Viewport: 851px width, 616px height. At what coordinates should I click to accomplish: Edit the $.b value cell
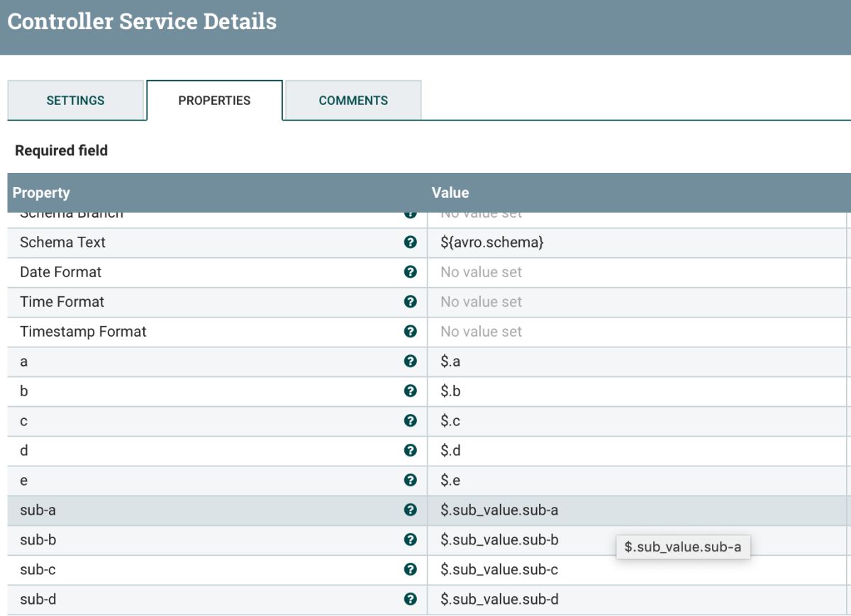pos(637,391)
